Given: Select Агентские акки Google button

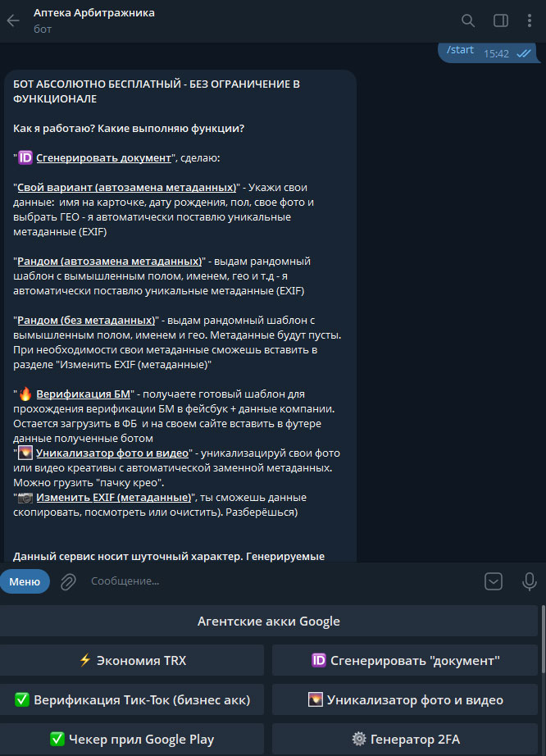Looking at the screenshot, I should pyautogui.click(x=268, y=621).
